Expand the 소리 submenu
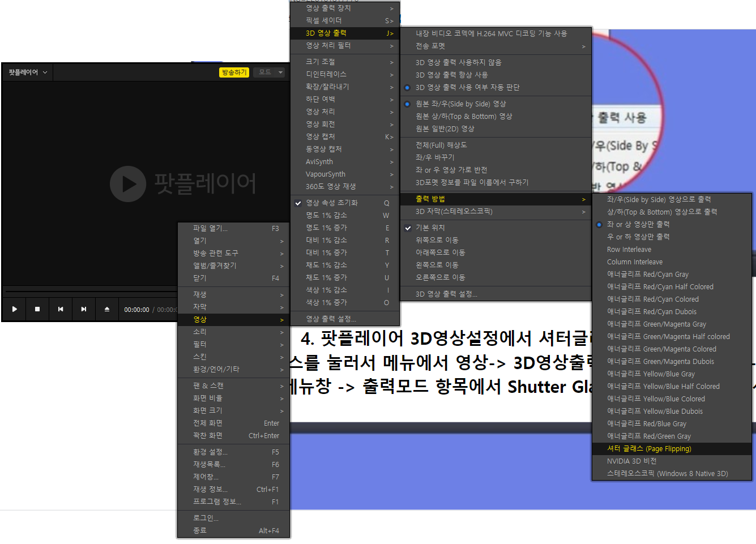This screenshot has width=756, height=544. 234,332
